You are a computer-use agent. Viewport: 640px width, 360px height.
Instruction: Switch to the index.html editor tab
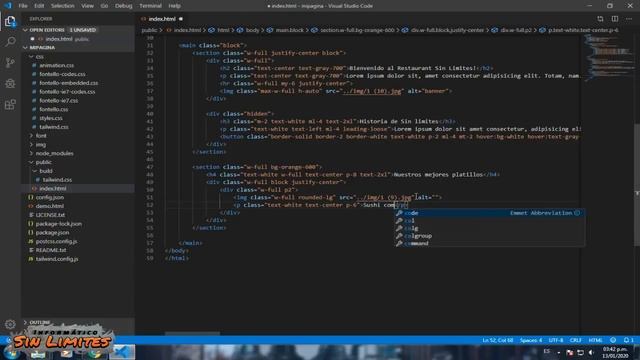tap(162, 19)
